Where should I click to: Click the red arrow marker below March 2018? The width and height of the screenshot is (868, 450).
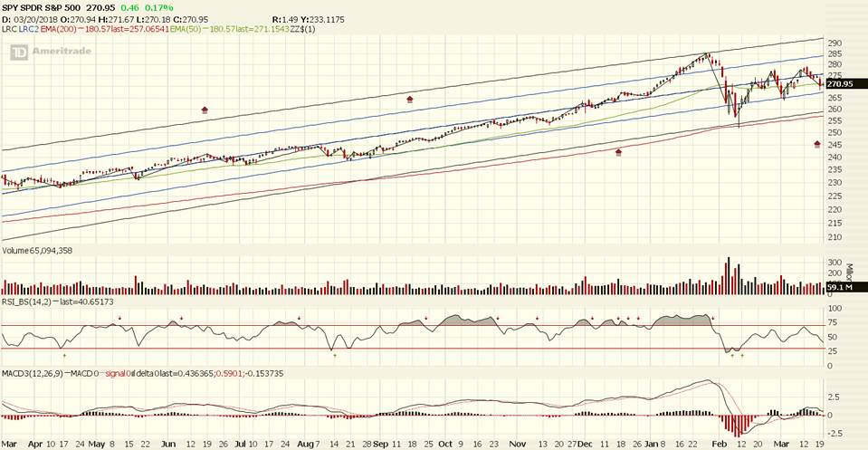[x=817, y=144]
